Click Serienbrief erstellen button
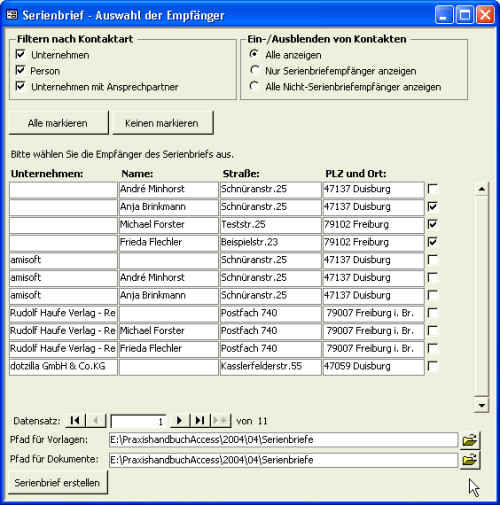500x505 pixels. click(x=58, y=482)
